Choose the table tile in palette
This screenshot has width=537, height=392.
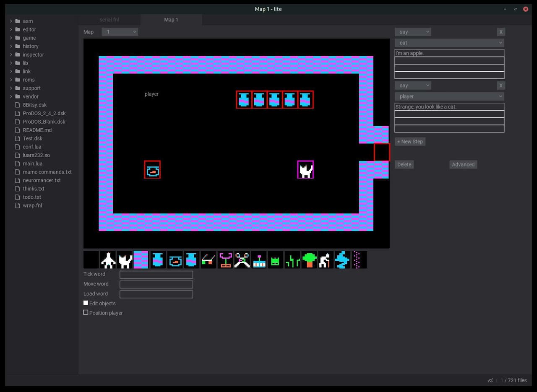click(x=209, y=260)
